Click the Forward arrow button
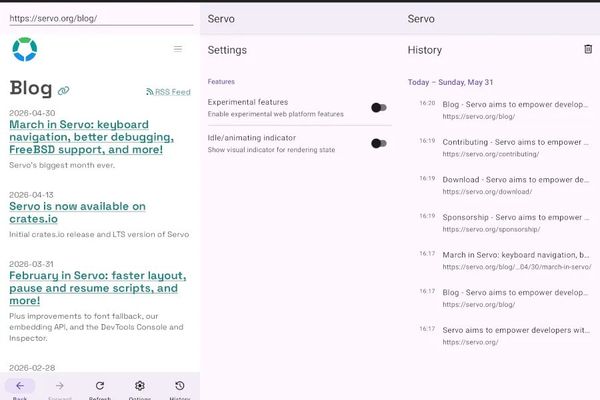Image resolution: width=600 pixels, height=400 pixels. click(60, 388)
